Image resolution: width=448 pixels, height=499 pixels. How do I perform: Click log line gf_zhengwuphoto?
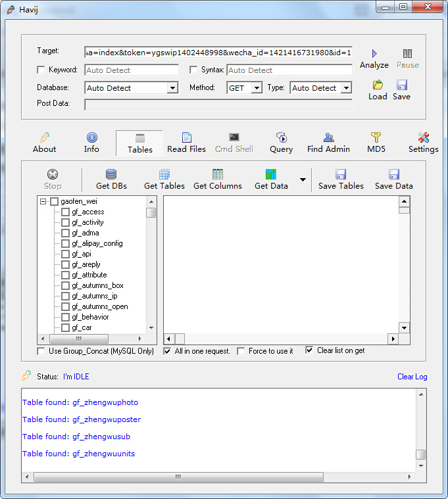point(80,402)
